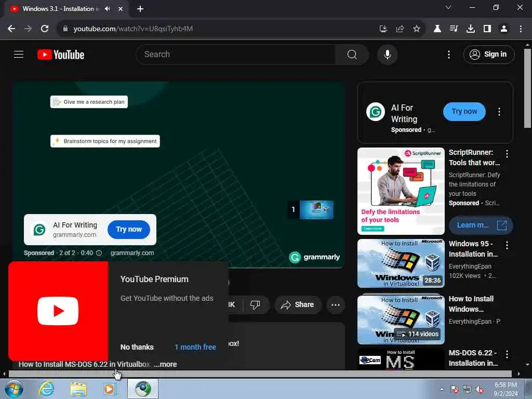
Task: Click the Learn more ad button
Action: (481, 225)
